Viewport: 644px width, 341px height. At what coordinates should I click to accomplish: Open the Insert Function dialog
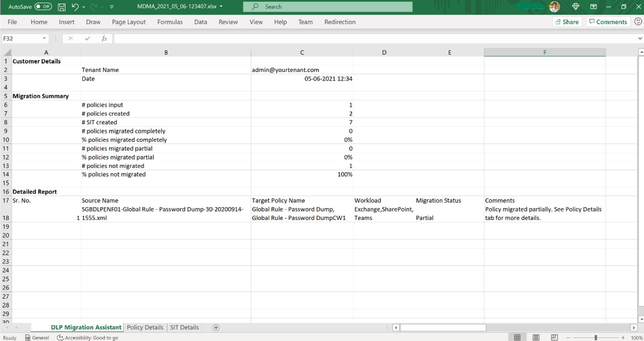[104, 38]
